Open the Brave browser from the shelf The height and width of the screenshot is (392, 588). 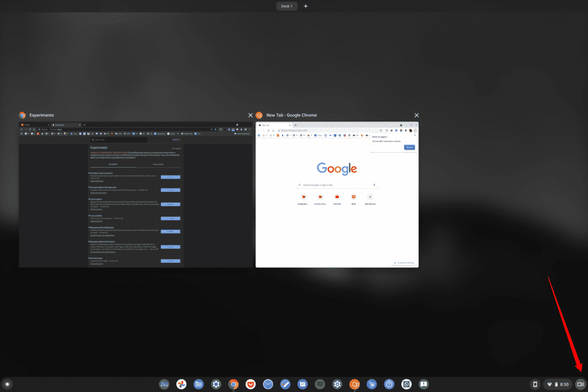(x=250, y=384)
